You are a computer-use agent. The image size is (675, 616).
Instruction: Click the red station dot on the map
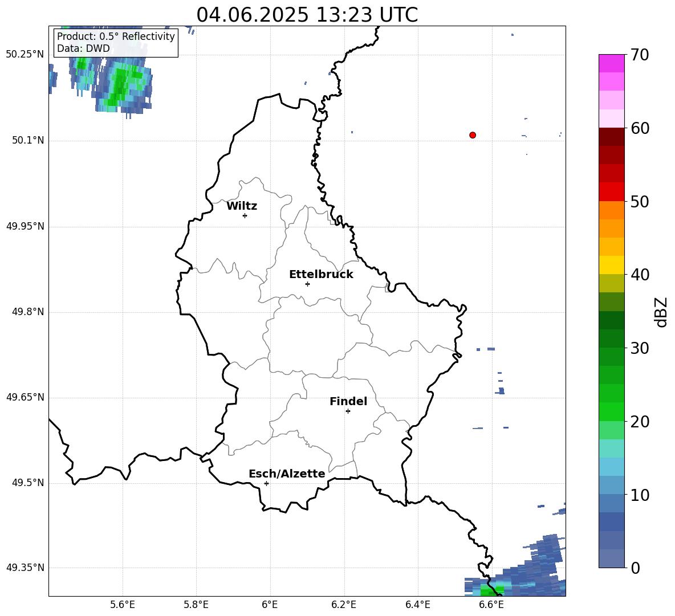473,135
